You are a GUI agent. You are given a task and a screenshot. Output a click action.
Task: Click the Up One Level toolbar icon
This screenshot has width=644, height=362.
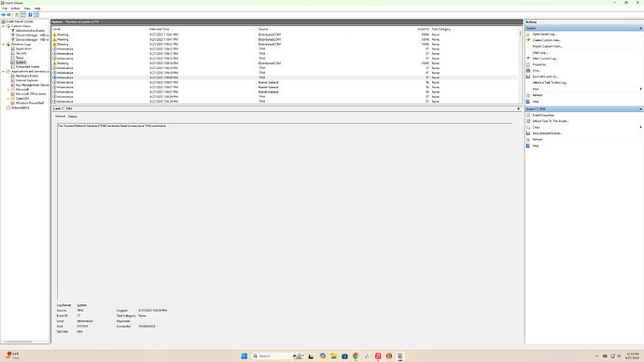click(x=17, y=15)
